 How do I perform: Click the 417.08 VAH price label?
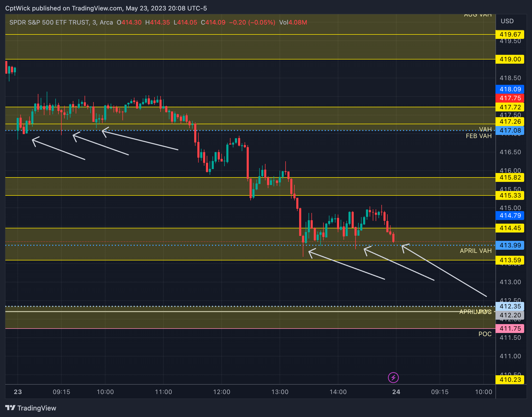(x=510, y=130)
